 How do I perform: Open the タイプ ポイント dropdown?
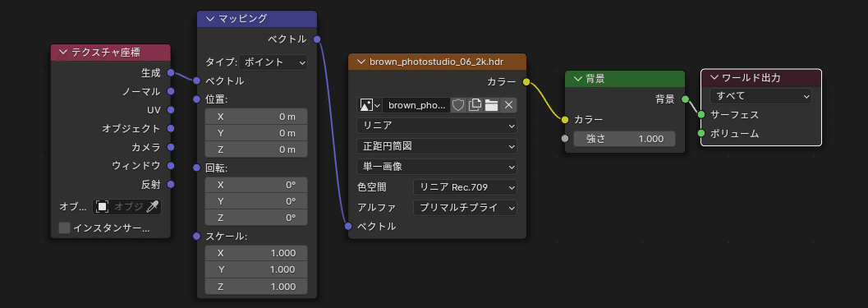(x=273, y=62)
